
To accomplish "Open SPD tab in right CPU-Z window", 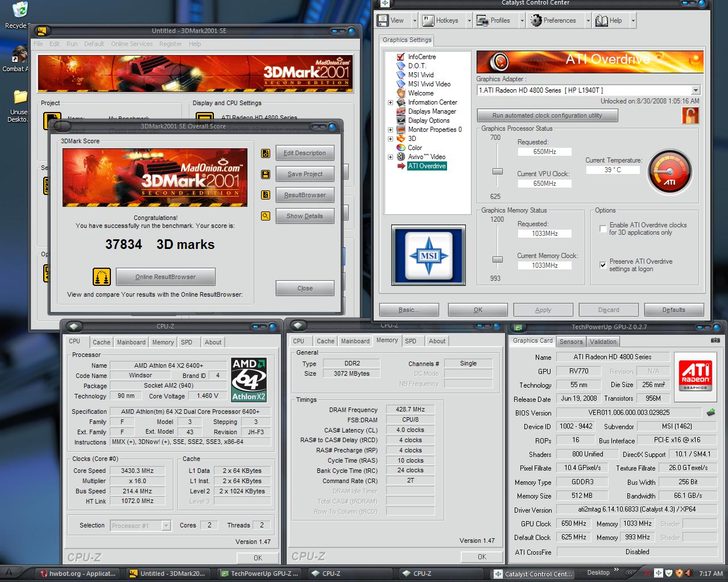I will point(411,341).
